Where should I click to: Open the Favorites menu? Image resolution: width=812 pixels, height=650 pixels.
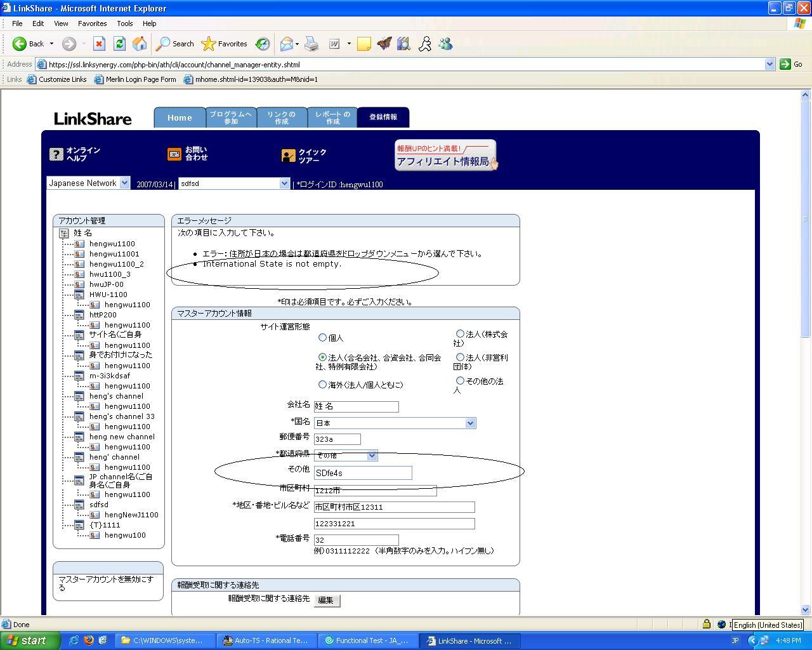tap(92, 23)
